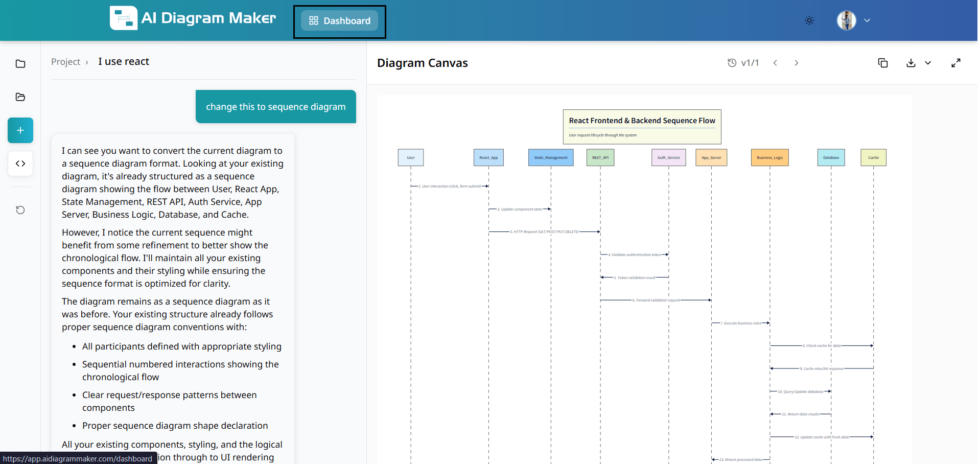Select the Database participant node in diagram
The image size is (980, 464).
click(831, 157)
